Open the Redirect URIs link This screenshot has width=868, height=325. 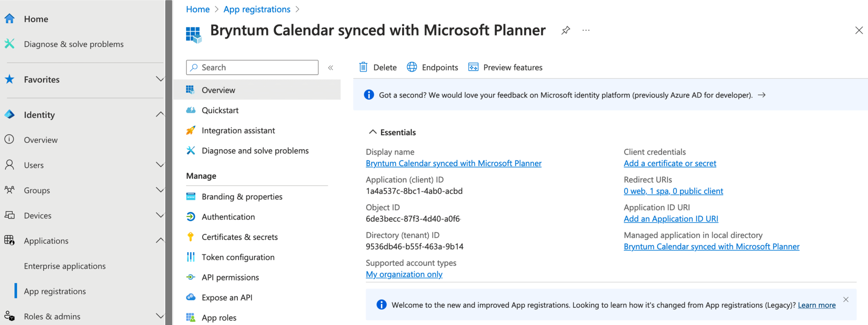[x=673, y=191]
